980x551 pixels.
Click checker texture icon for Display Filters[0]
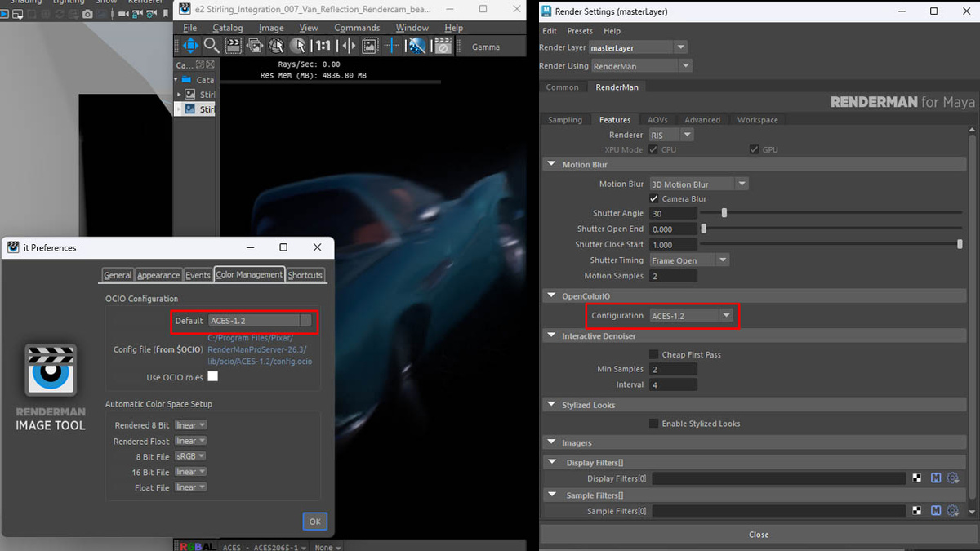coord(917,478)
